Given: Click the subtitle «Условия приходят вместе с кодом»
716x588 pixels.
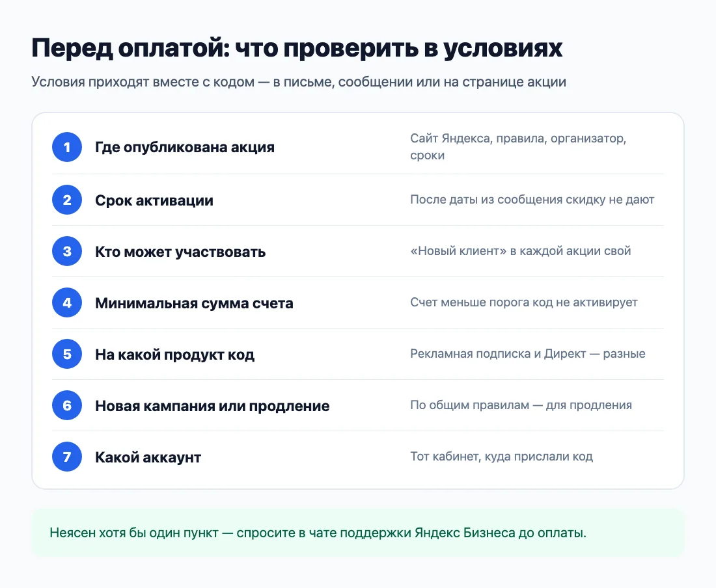Looking at the screenshot, I should click(x=299, y=82).
